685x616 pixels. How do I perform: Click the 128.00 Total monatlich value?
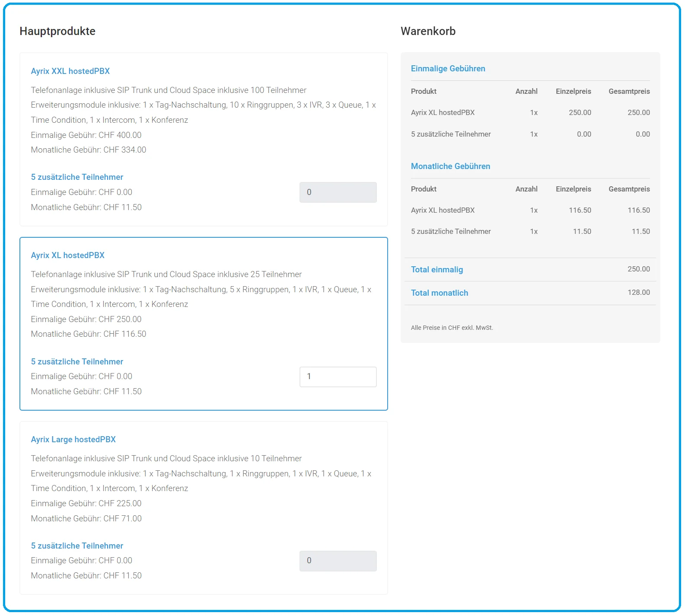[x=638, y=292]
